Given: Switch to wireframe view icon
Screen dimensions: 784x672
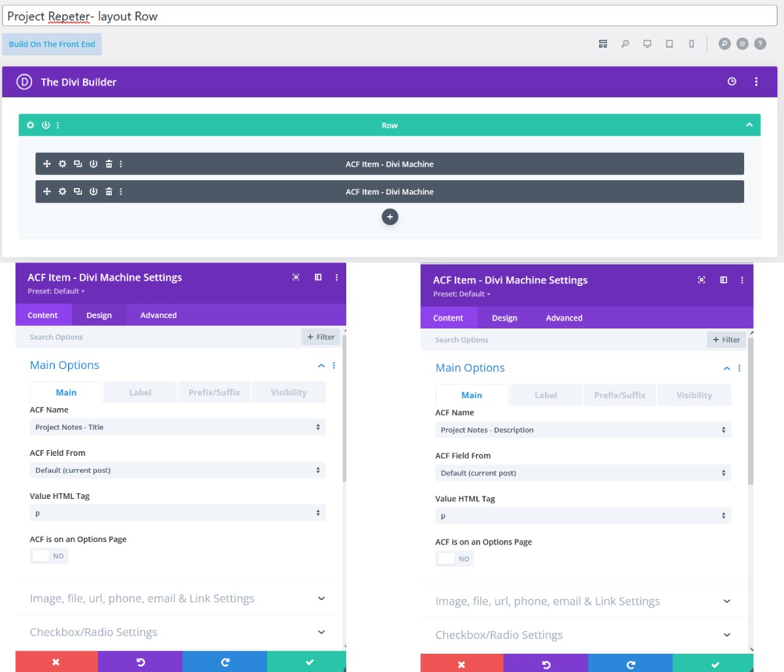Looking at the screenshot, I should [x=603, y=44].
